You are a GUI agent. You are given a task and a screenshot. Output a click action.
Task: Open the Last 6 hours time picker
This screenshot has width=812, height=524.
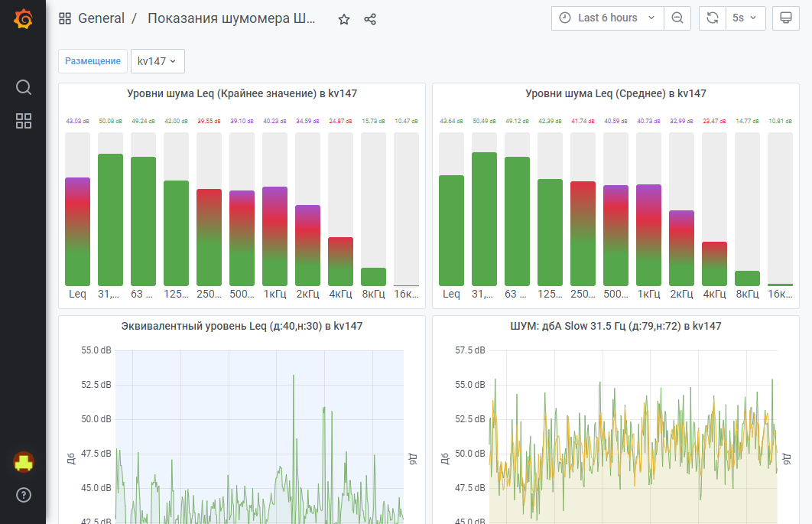[x=607, y=18]
